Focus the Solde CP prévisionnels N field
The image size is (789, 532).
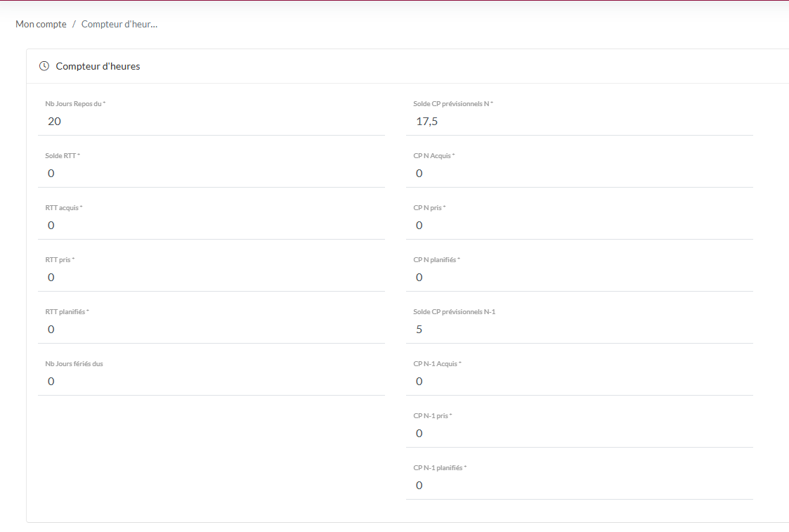point(579,122)
